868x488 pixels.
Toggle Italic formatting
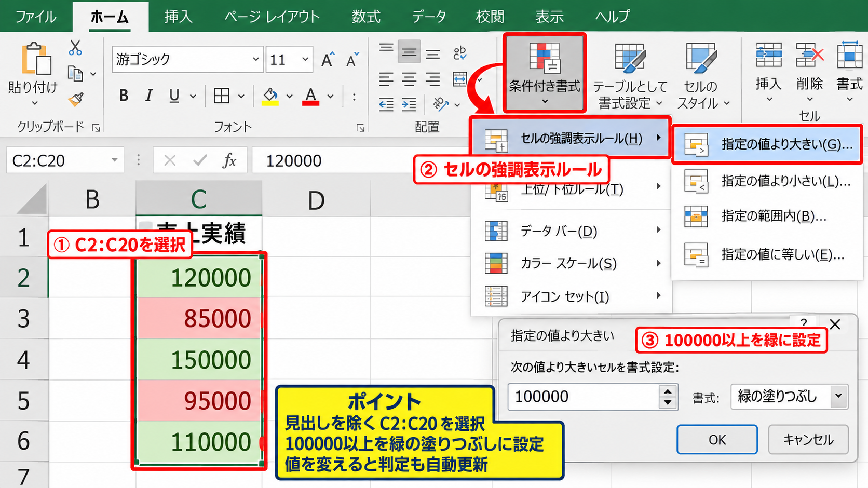[x=149, y=96]
